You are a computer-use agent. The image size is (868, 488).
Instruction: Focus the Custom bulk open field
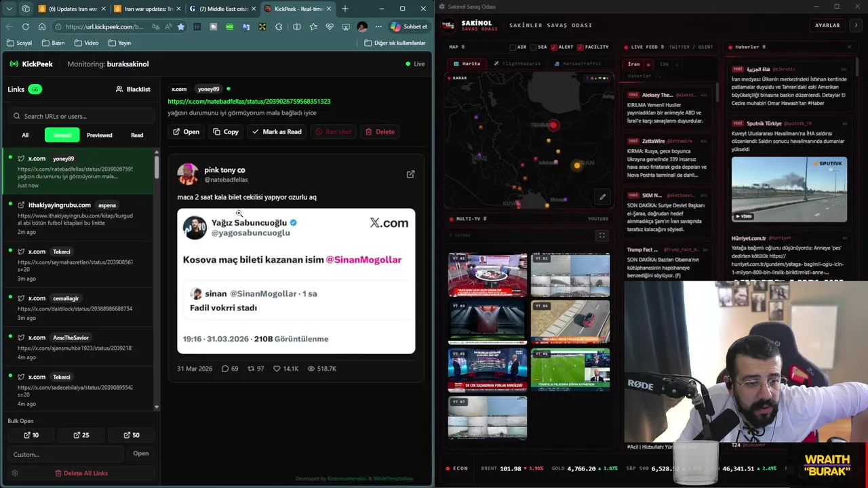point(66,454)
